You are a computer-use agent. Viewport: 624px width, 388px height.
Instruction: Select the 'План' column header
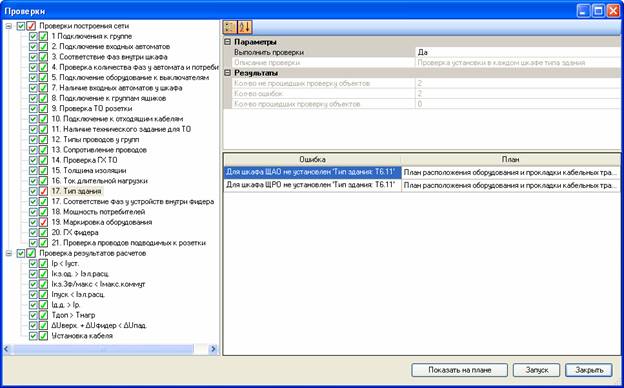[x=510, y=160]
